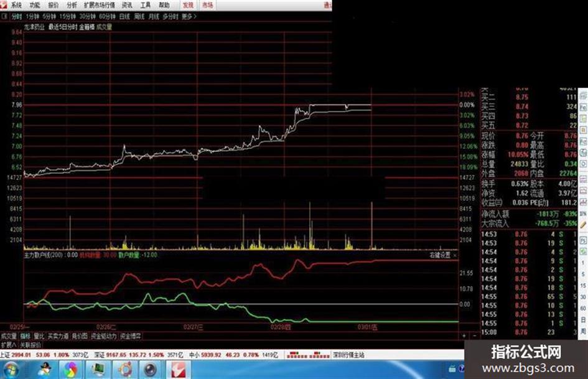Open the 工具 menu
Viewport: 588px width, 379px height.
(x=146, y=5)
